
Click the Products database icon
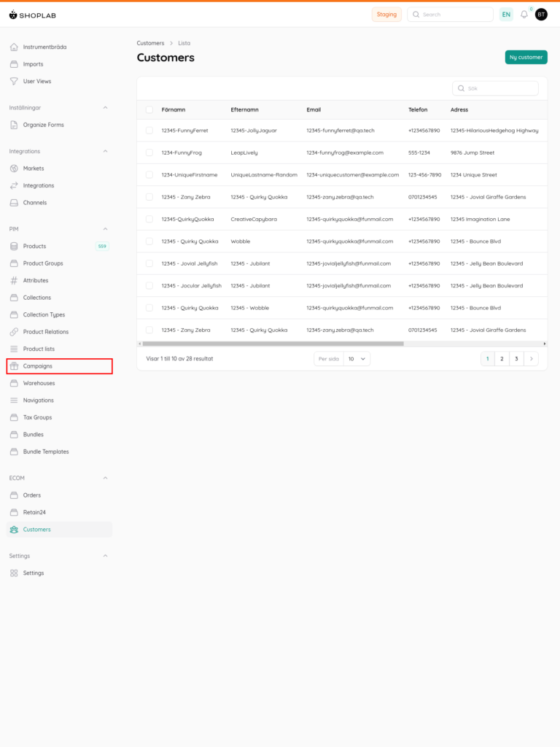click(x=14, y=247)
